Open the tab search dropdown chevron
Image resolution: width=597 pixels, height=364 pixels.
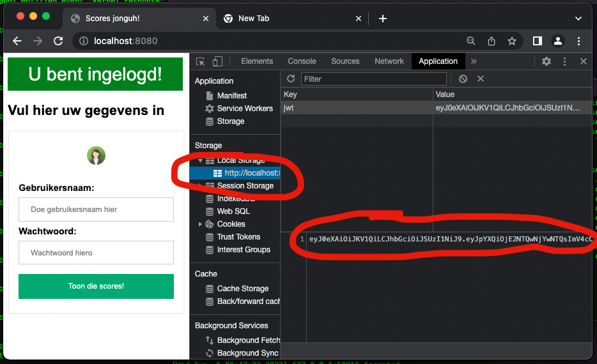(x=578, y=19)
